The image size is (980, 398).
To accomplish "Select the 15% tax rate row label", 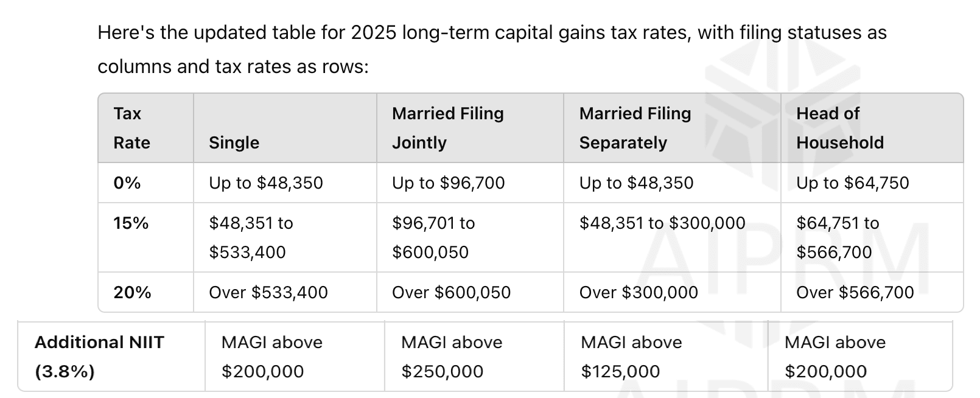I will point(131,223).
